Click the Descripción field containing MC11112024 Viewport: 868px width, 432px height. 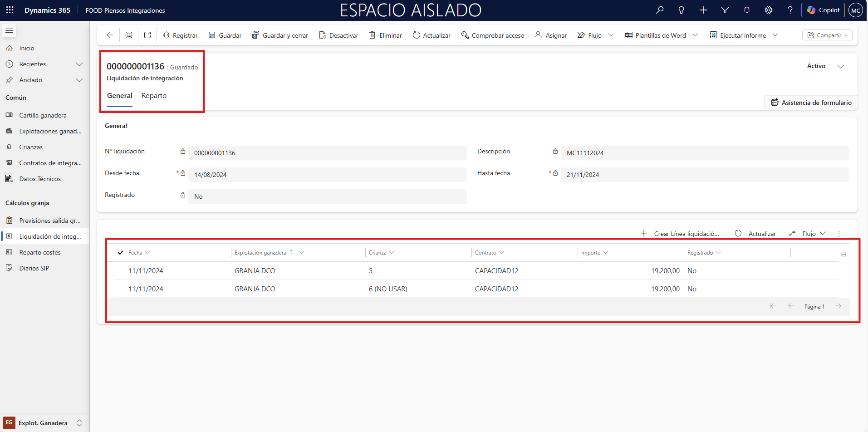pos(704,153)
